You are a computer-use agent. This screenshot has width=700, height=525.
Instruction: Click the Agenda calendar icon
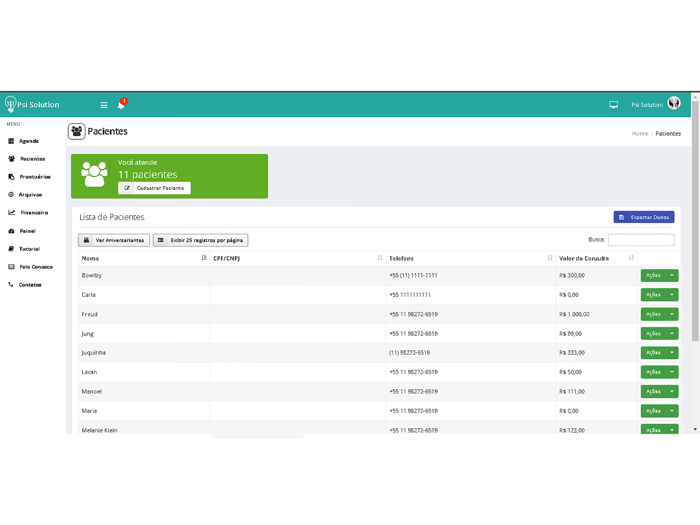click(11, 141)
